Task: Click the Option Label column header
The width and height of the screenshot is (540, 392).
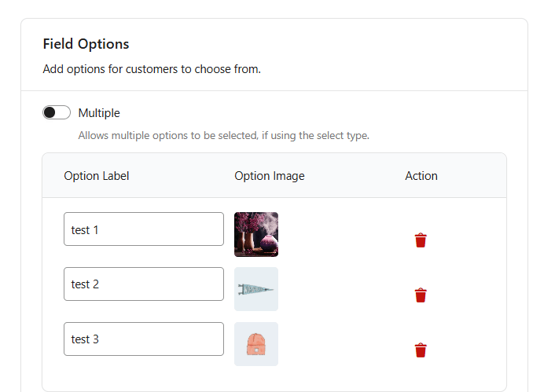Action: coord(97,176)
